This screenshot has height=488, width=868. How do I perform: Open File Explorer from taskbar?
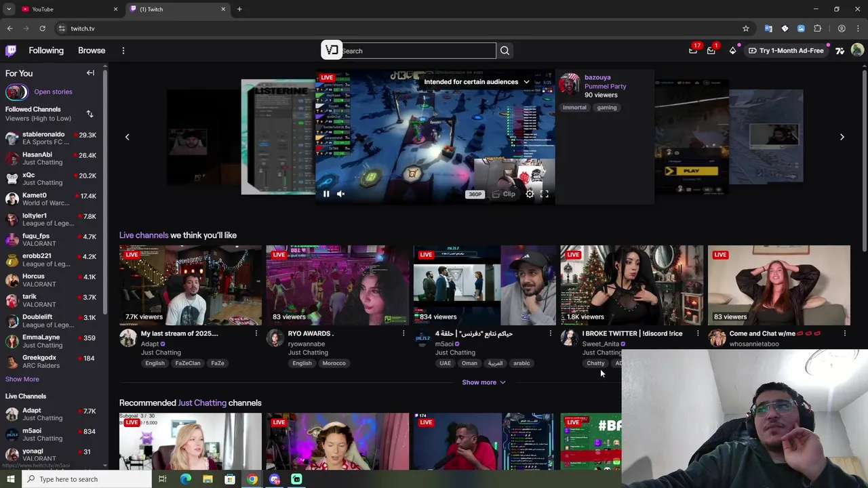point(208,479)
